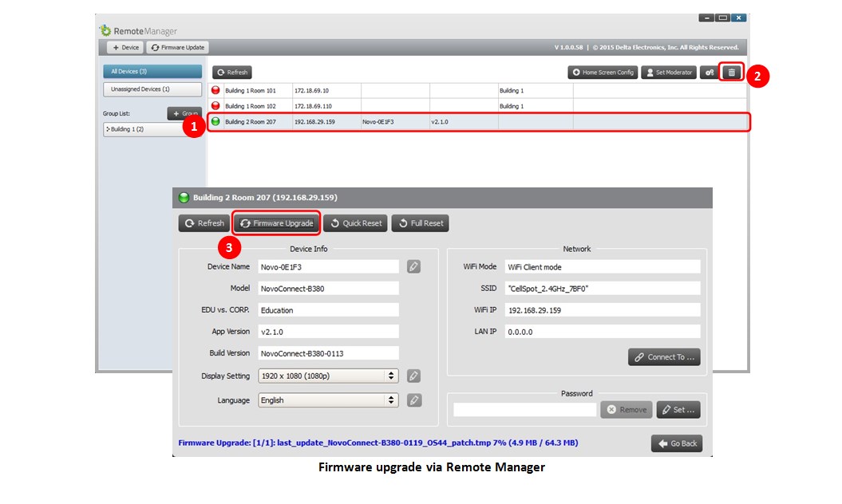Image resolution: width=842 pixels, height=504 pixels.
Task: Click WiFi Mode field
Action: [603, 267]
